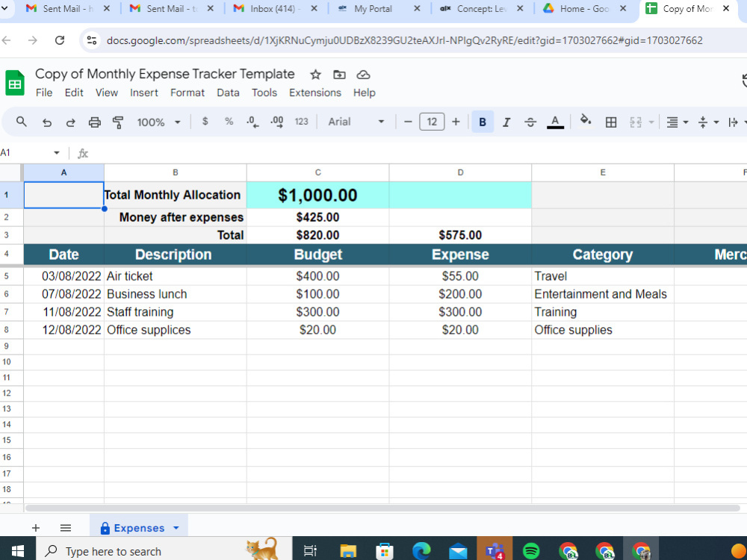
Task: Click the Undo arrow in the toolbar
Action: (x=46, y=122)
